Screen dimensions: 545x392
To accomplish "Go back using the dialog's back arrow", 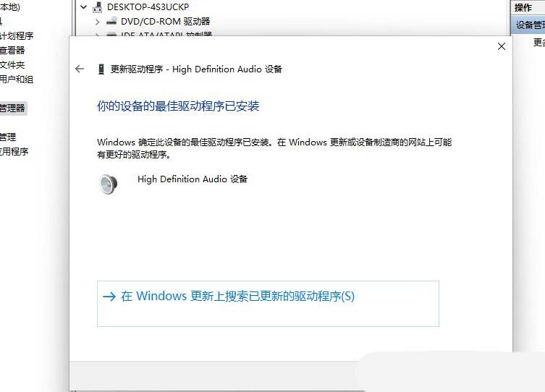I will point(80,69).
